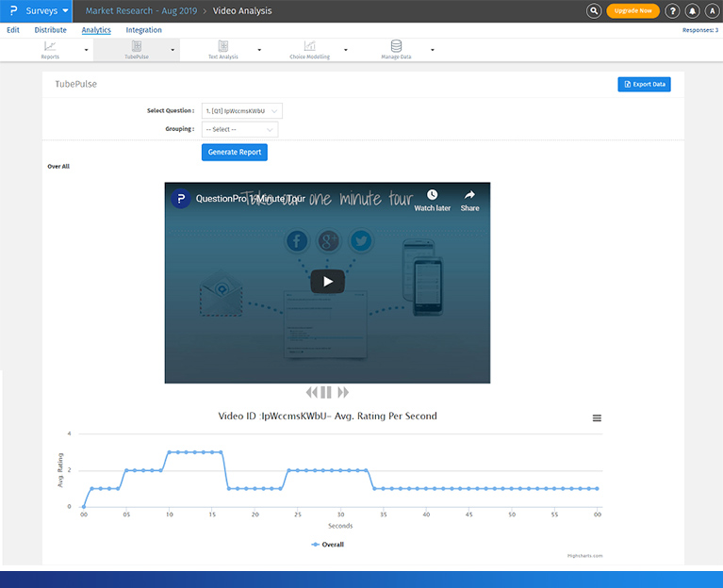Viewport: 723px width, 588px height.
Task: Play the QuestionPro video
Action: [x=327, y=281]
